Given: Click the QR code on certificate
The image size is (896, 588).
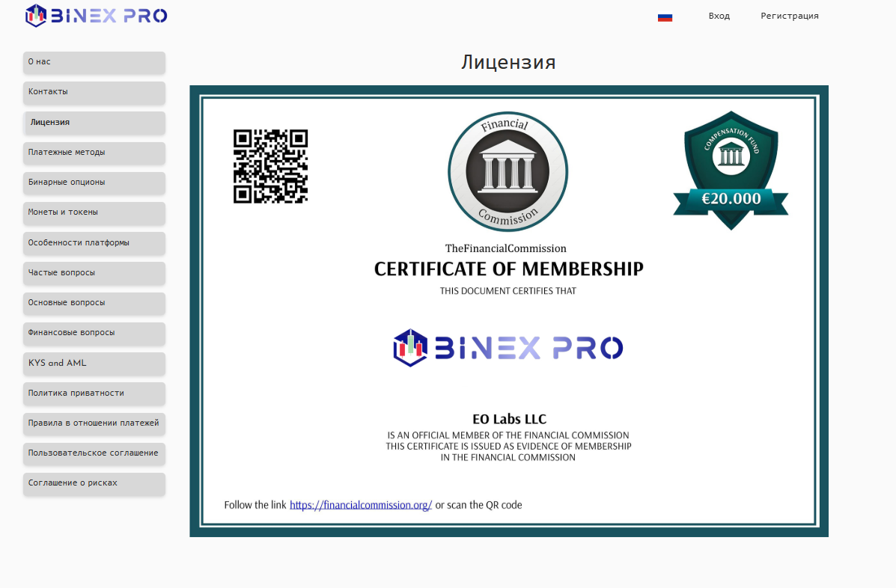Looking at the screenshot, I should [270, 166].
